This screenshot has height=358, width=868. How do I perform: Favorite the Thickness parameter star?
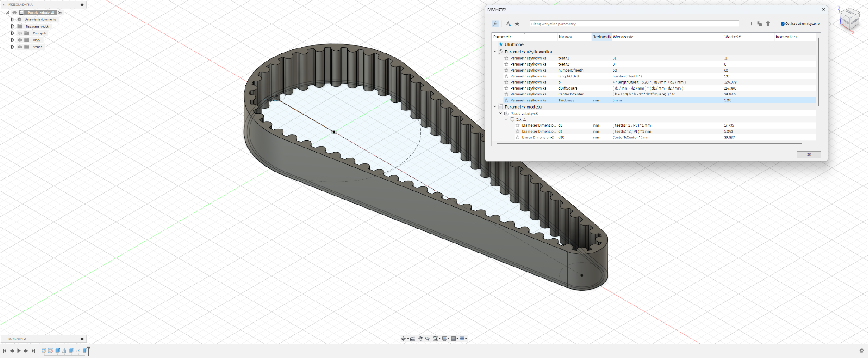506,100
